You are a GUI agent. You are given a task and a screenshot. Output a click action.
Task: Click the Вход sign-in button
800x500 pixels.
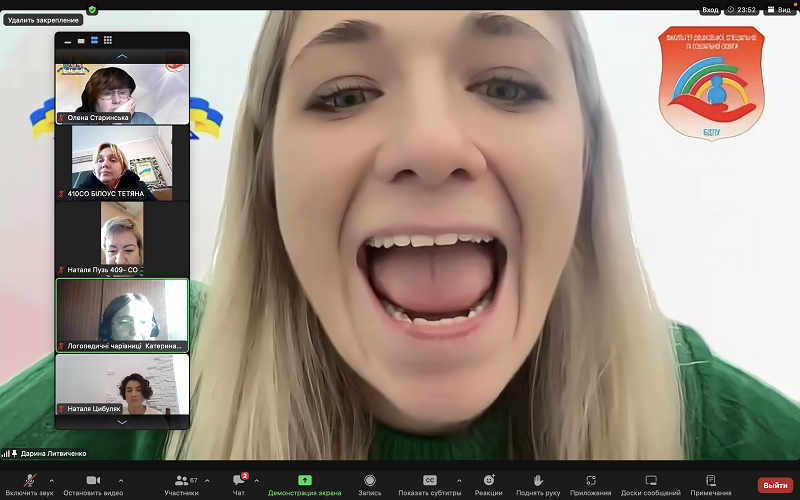(710, 10)
